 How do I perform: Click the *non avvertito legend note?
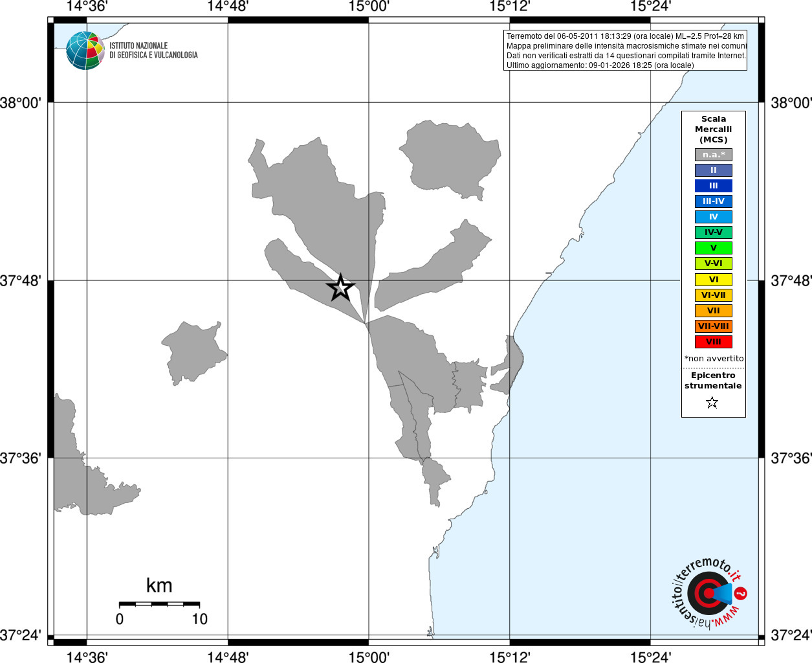pos(714,359)
